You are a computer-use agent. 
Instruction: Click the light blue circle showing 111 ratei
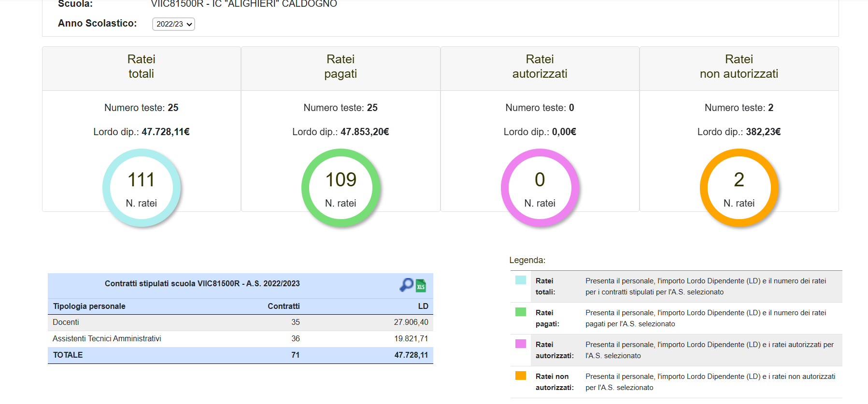142,188
